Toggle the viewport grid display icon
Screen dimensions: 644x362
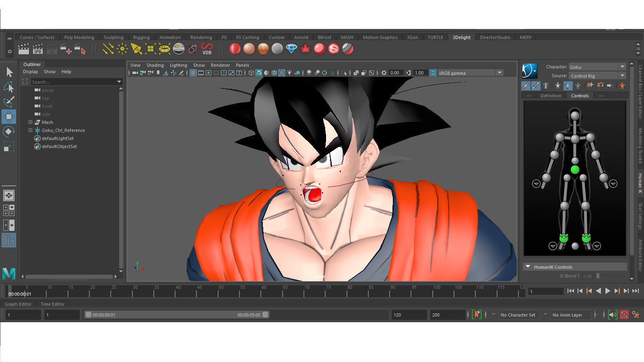click(x=193, y=73)
